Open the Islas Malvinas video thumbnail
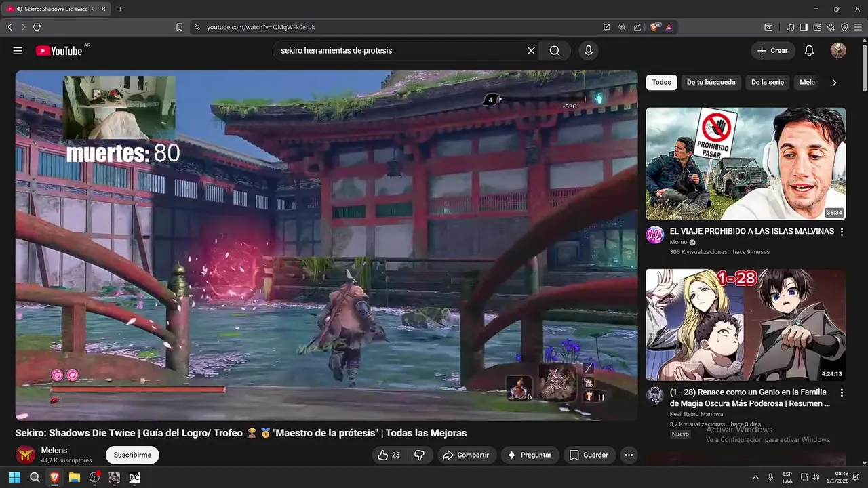This screenshot has height=488, width=868. (745, 163)
